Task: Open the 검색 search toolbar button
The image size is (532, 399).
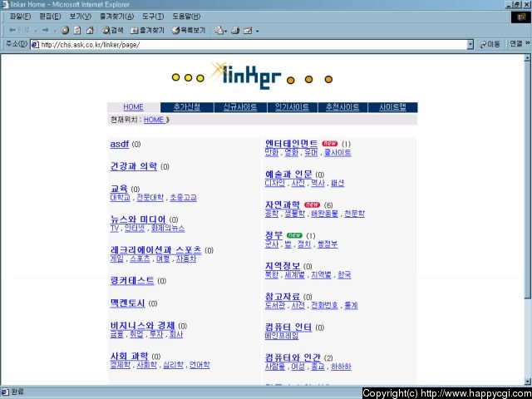Action: click(113, 31)
